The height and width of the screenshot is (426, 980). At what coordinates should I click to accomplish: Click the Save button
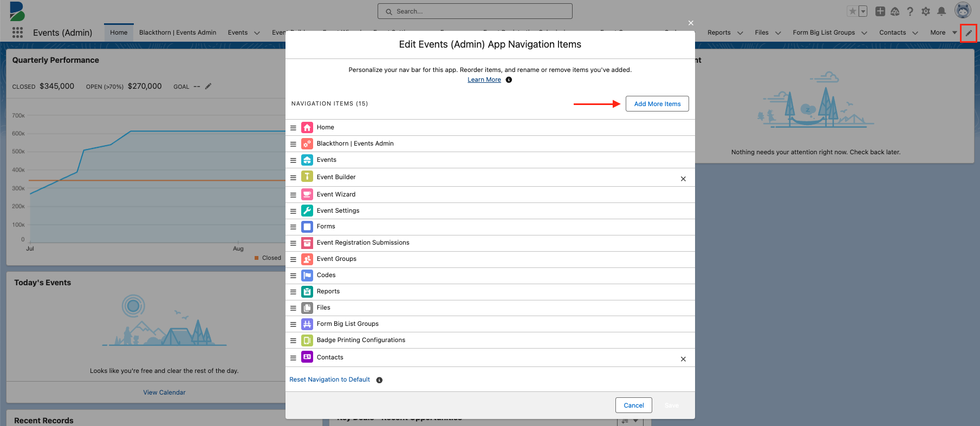pyautogui.click(x=672, y=405)
